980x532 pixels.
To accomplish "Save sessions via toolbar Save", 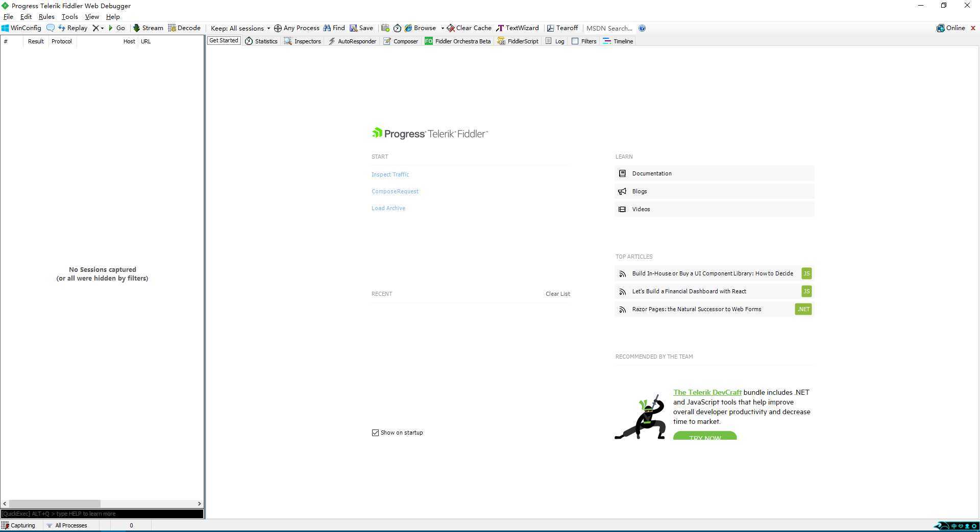I will [x=361, y=28].
